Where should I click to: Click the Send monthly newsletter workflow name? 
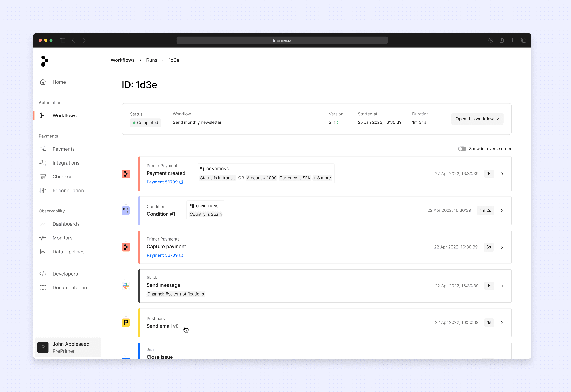coord(197,122)
